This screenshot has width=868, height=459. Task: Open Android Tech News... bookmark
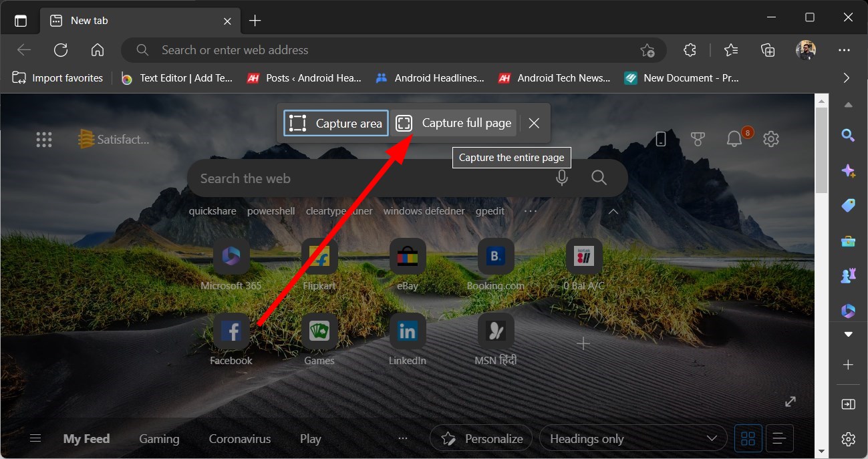(x=555, y=78)
